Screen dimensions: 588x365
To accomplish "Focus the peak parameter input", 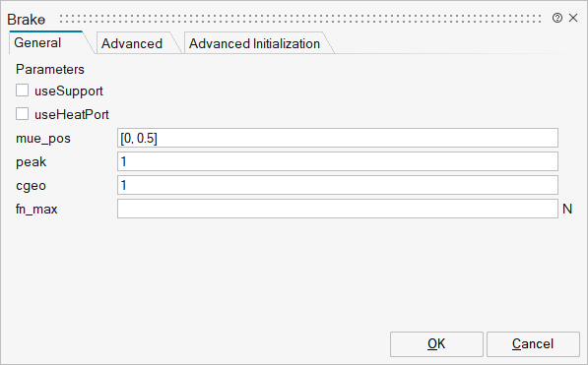I will point(338,161).
